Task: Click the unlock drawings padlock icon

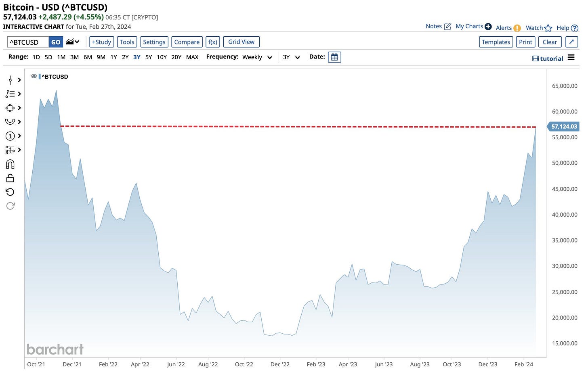Action: (10, 178)
